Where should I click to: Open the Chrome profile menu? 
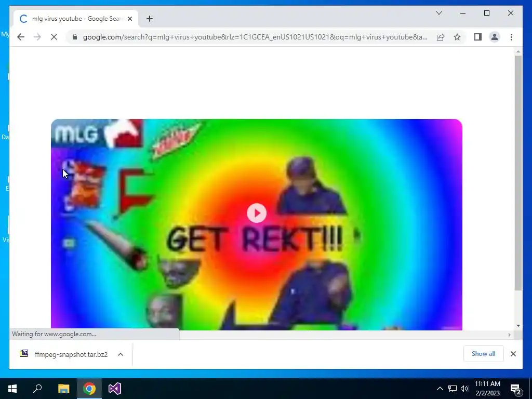[495, 37]
